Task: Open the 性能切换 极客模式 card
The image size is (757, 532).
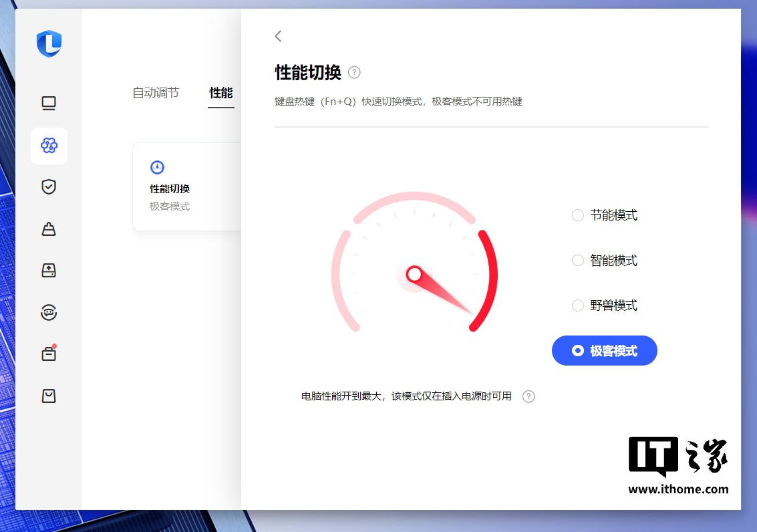Action: 187,186
